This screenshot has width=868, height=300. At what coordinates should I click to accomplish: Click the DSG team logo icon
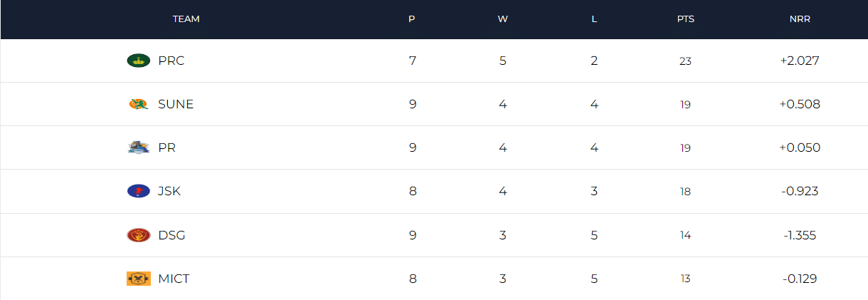(139, 234)
